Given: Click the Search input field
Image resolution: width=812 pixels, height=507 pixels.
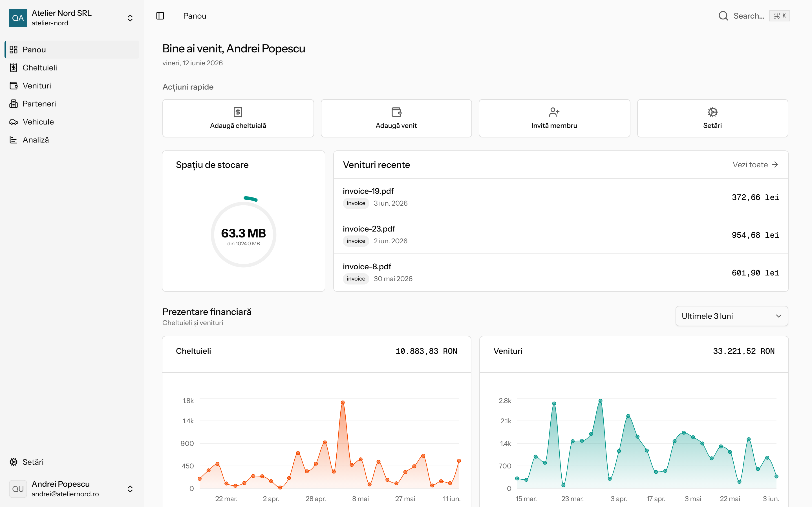Looking at the screenshot, I should click(x=754, y=16).
